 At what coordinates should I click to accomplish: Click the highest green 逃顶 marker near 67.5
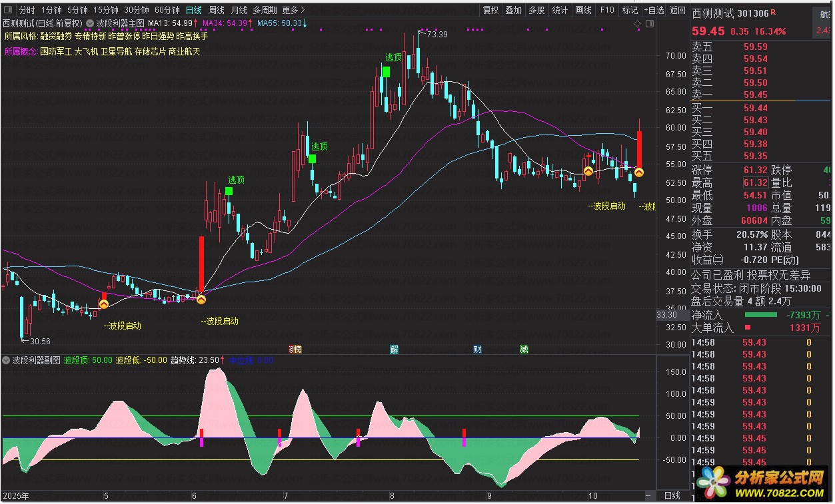386,71
